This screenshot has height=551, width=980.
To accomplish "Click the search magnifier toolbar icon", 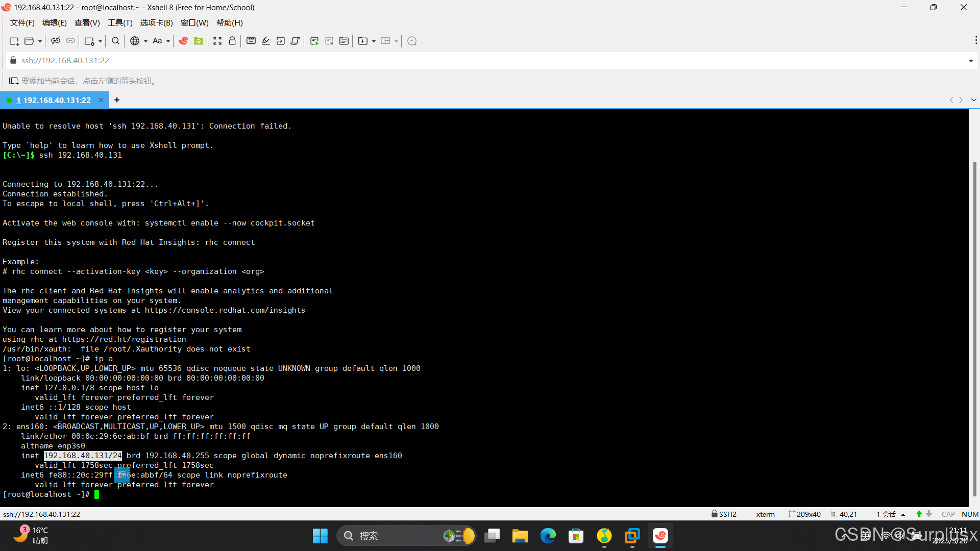I will pyautogui.click(x=116, y=41).
